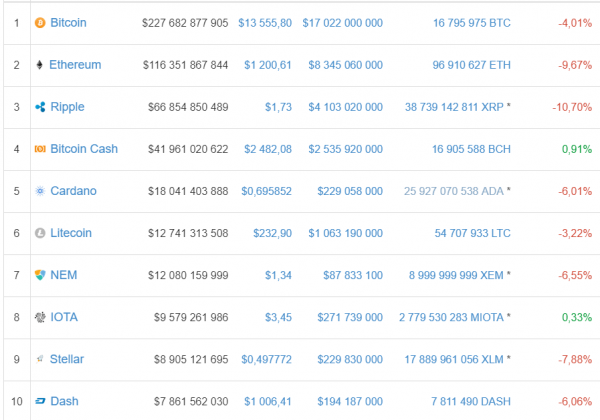Open the Litecoin name link
Image resolution: width=600 pixels, height=420 pixels.
pyautogui.click(x=71, y=233)
